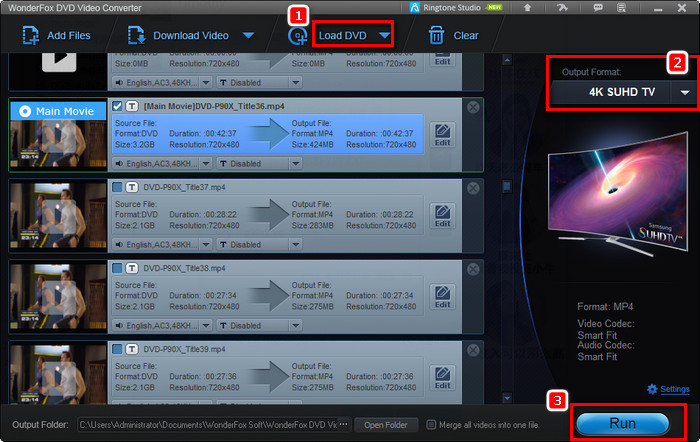Click the file name "DVD-P90X_Title39.mp4"

(184, 349)
